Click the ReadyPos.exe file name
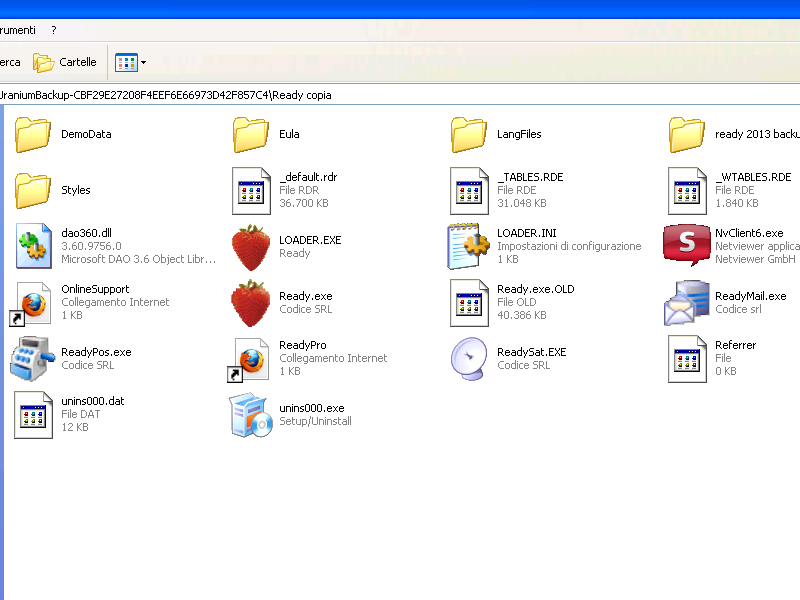Screen dimensions: 800x600 (96, 353)
